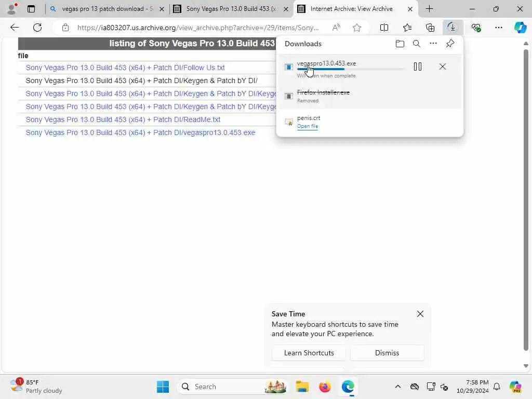Click the listing of Sony Vegas Pro heading

coord(192,44)
